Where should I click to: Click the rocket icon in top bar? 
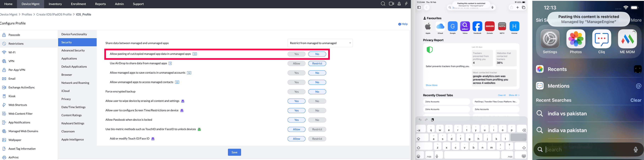pyautogui.click(x=399, y=4)
